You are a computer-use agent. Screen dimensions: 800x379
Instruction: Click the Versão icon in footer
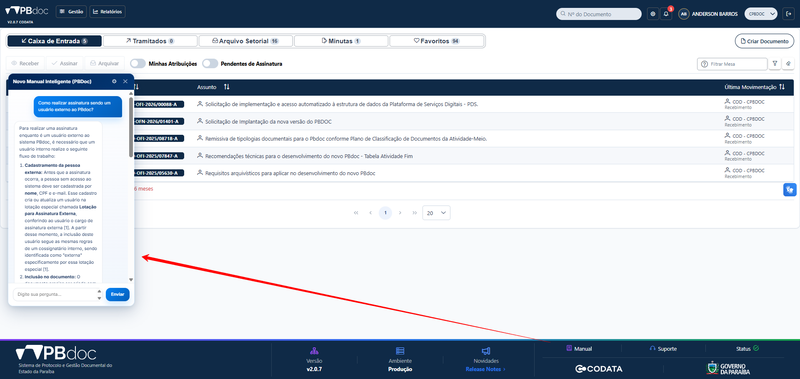tap(314, 350)
